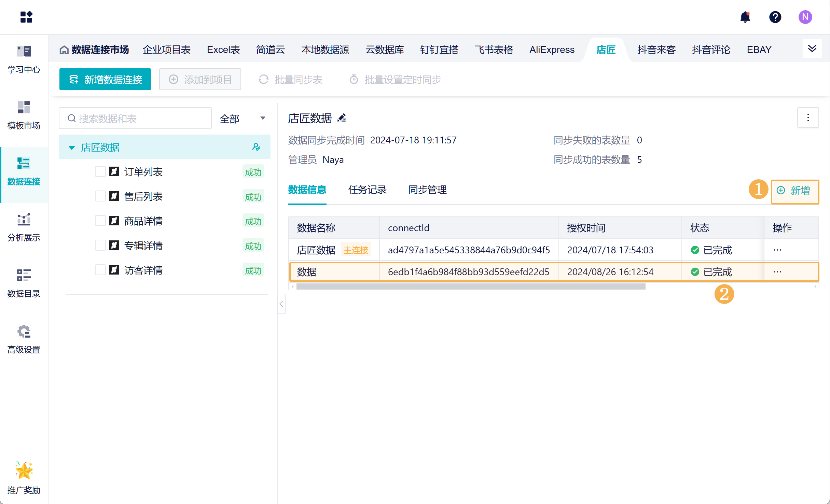Open the 同步管理 tab

[427, 190]
